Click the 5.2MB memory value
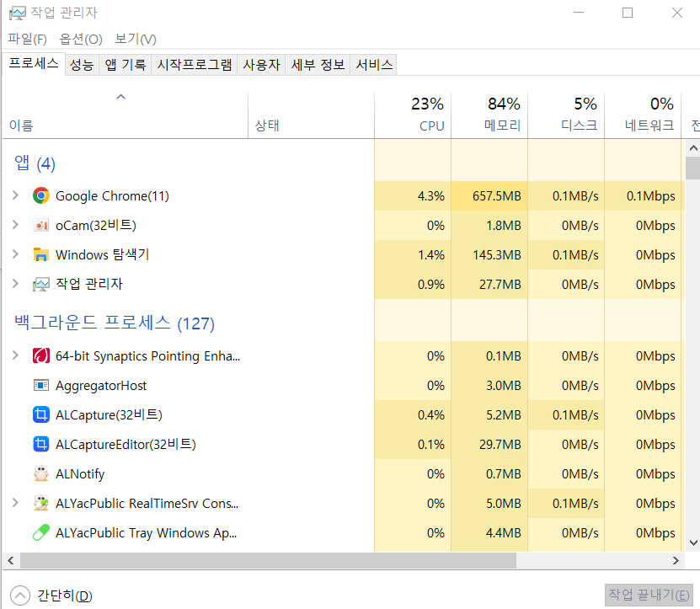Viewport: 700px width, 609px height. click(x=504, y=415)
